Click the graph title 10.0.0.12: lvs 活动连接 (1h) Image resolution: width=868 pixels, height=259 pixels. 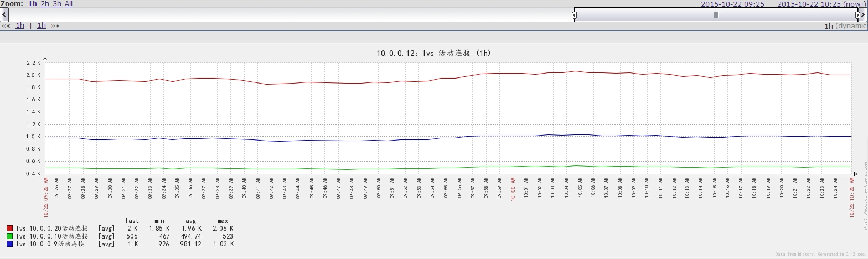pyautogui.click(x=433, y=53)
